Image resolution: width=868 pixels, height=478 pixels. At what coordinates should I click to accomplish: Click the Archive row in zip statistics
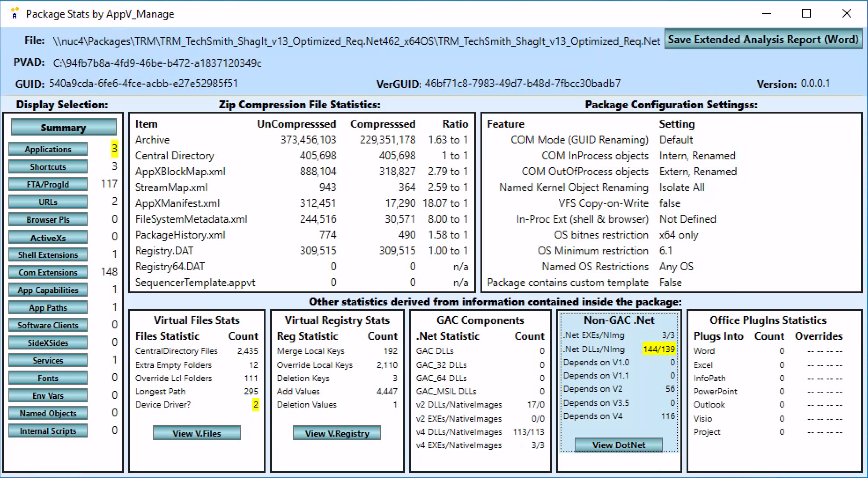(302, 140)
